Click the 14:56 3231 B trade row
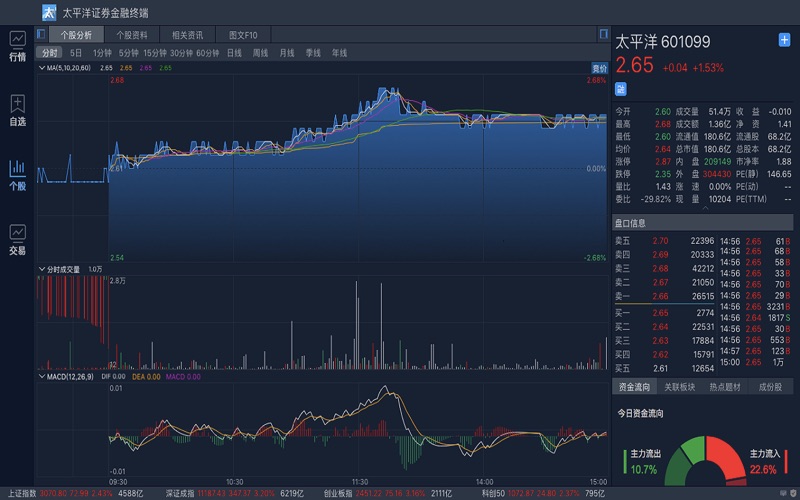 click(755, 307)
